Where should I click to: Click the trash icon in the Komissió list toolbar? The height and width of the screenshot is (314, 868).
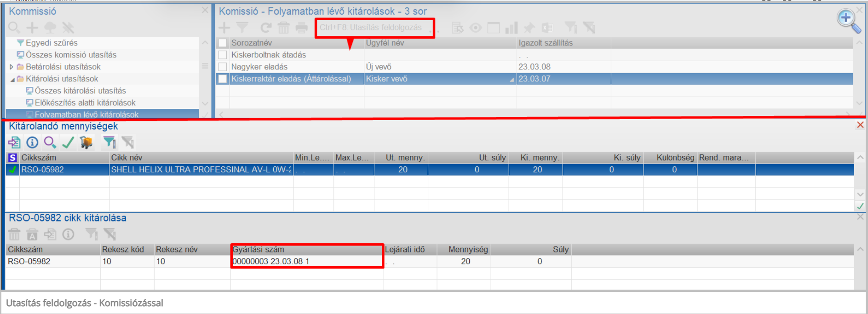[283, 28]
